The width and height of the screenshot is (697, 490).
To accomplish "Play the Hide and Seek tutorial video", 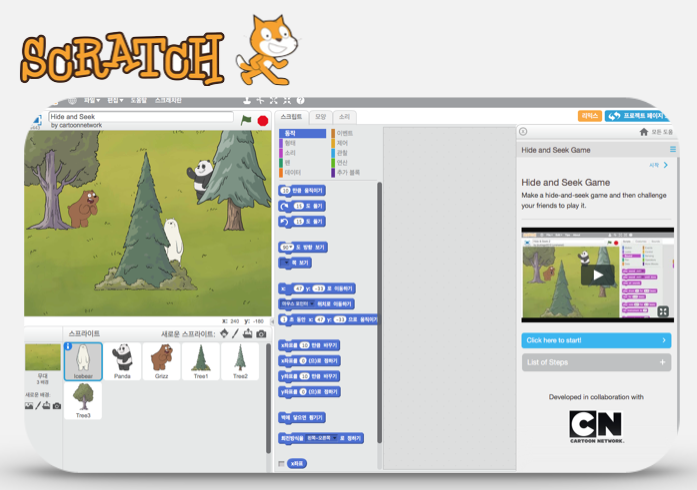I will (x=597, y=275).
